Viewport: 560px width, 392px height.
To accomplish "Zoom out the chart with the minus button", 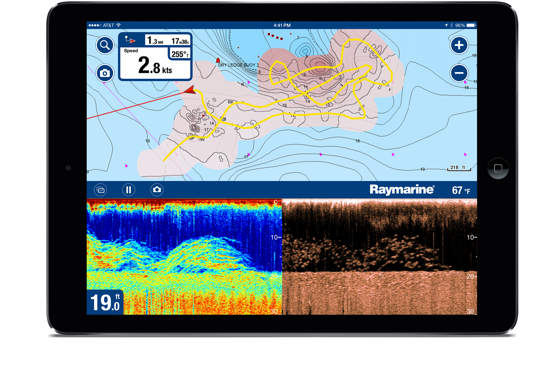I will [459, 73].
